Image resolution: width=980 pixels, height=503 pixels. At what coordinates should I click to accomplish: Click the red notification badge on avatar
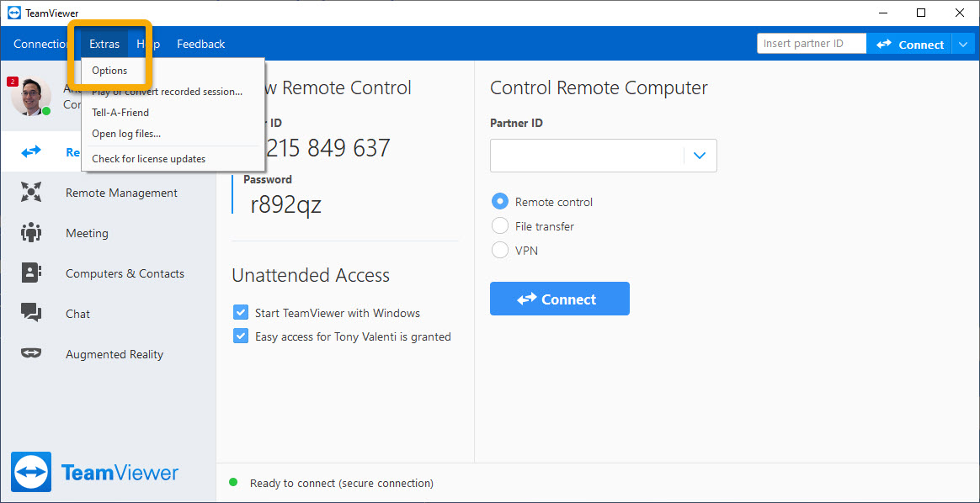click(x=11, y=82)
